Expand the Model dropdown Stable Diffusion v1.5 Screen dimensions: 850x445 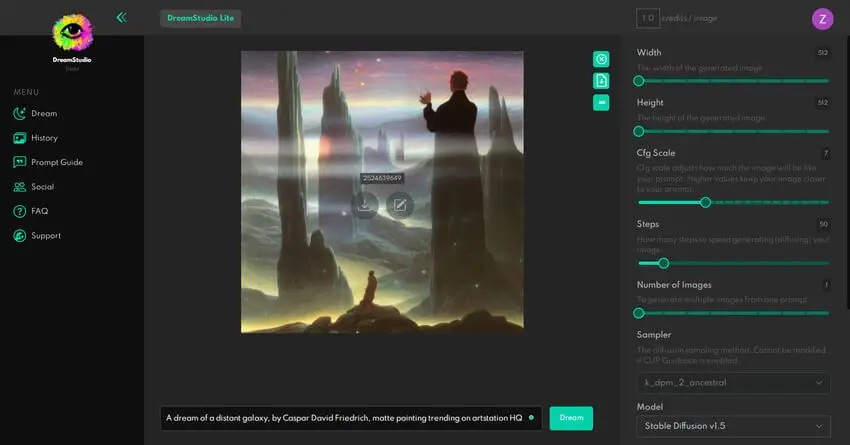click(733, 427)
